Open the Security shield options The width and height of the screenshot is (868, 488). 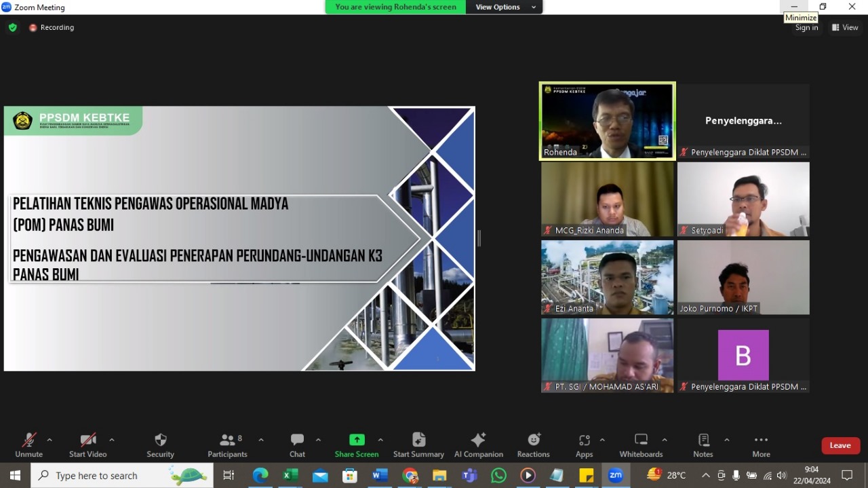coord(160,445)
